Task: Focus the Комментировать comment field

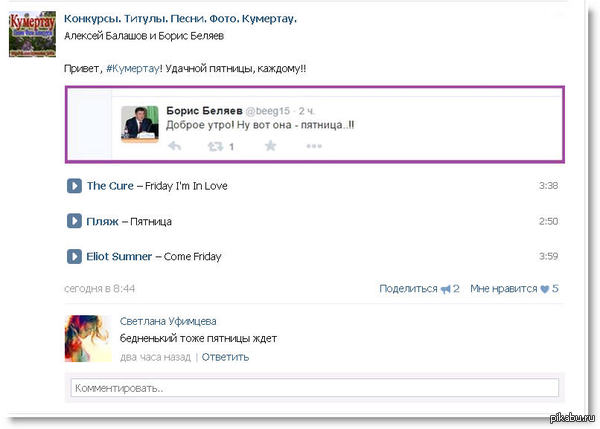Action: [315, 387]
